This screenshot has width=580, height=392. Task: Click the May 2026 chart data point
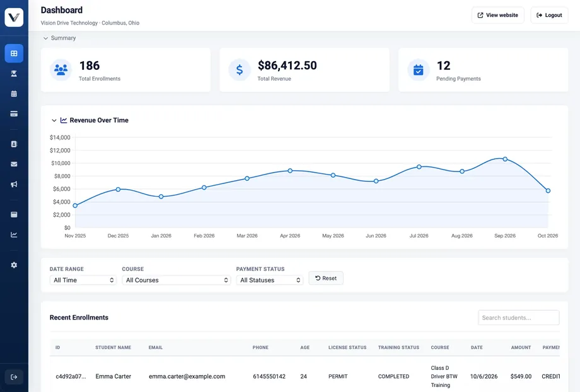pyautogui.click(x=333, y=175)
